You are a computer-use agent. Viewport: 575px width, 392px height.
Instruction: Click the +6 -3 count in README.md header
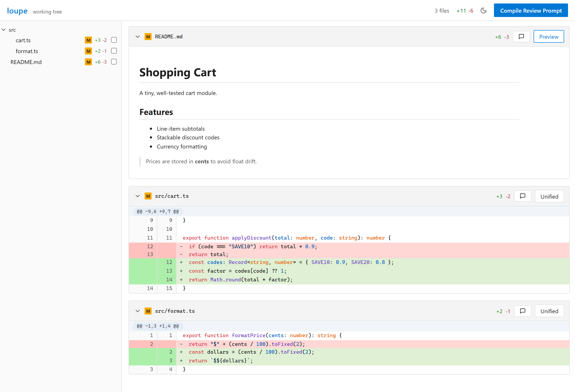[502, 37]
